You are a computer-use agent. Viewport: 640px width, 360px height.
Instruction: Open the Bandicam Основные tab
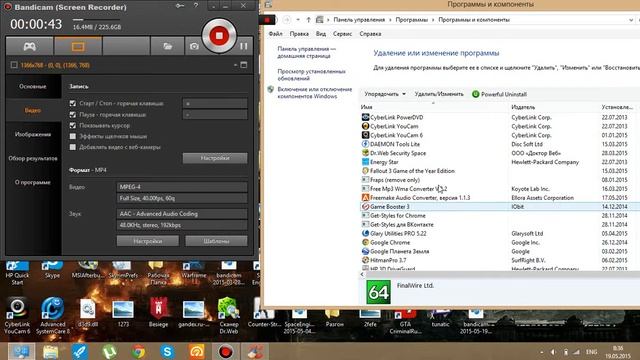[x=33, y=87]
